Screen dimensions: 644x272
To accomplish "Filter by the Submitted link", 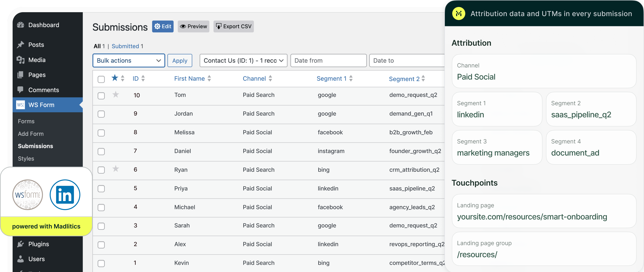I will click(x=125, y=46).
